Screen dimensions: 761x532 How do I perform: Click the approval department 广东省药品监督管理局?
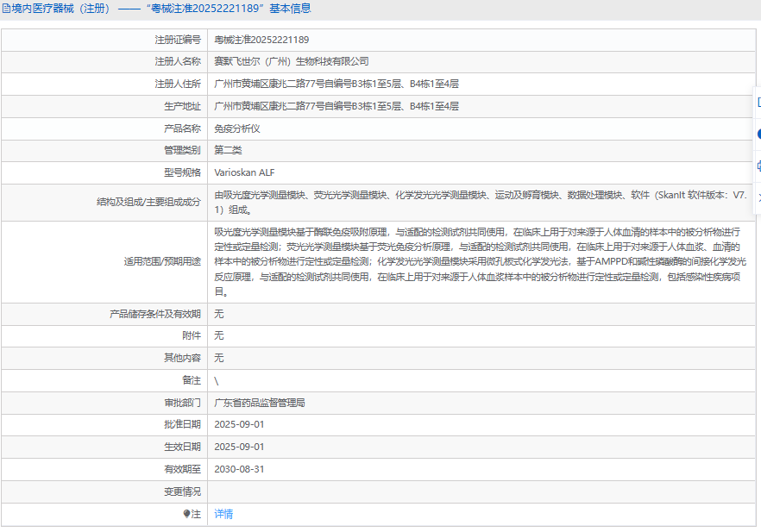pos(259,403)
